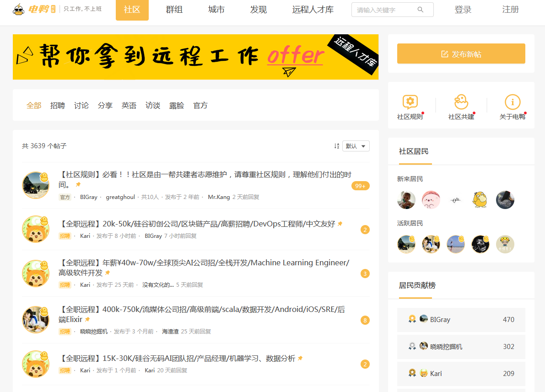Open the 20k-50k DevOps工程师 post title

(x=197, y=224)
